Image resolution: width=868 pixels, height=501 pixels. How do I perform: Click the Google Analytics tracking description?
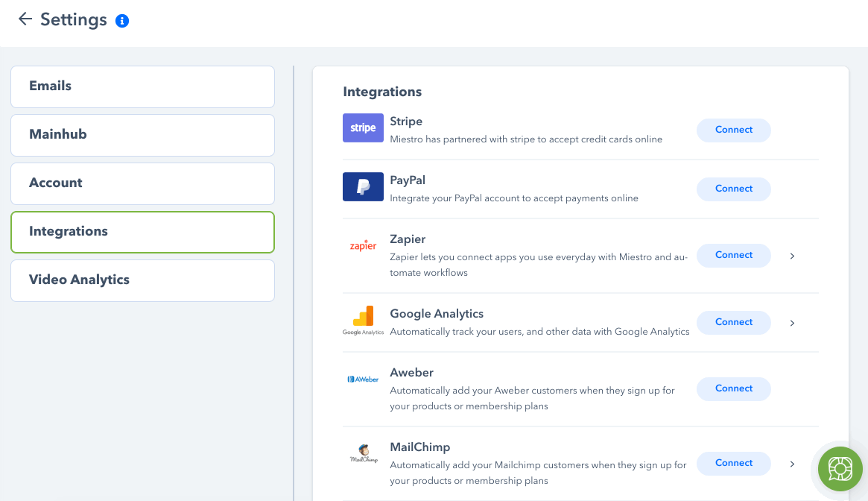(x=539, y=332)
